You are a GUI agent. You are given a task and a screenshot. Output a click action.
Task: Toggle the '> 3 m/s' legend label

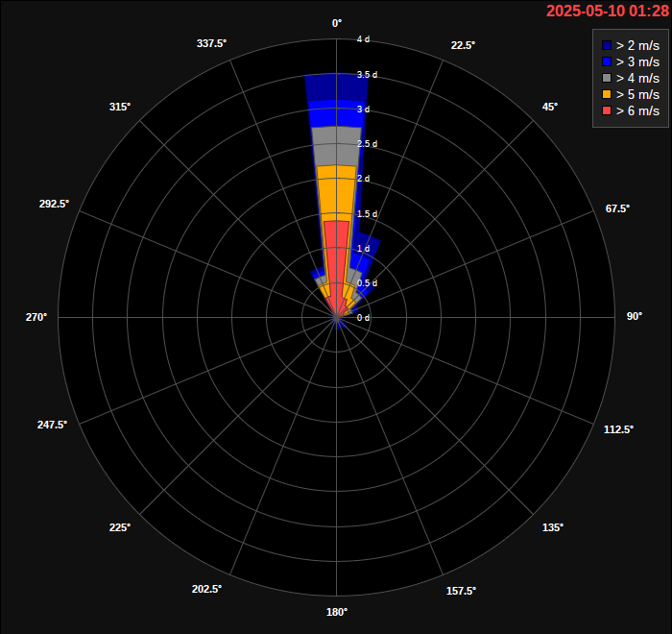(637, 61)
